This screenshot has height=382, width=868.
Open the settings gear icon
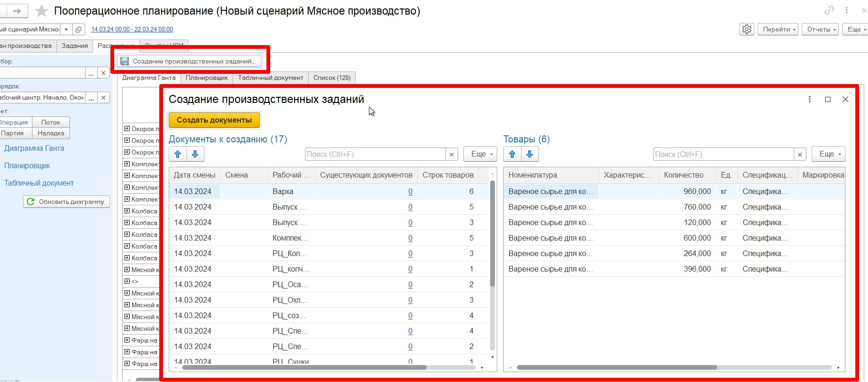(746, 29)
